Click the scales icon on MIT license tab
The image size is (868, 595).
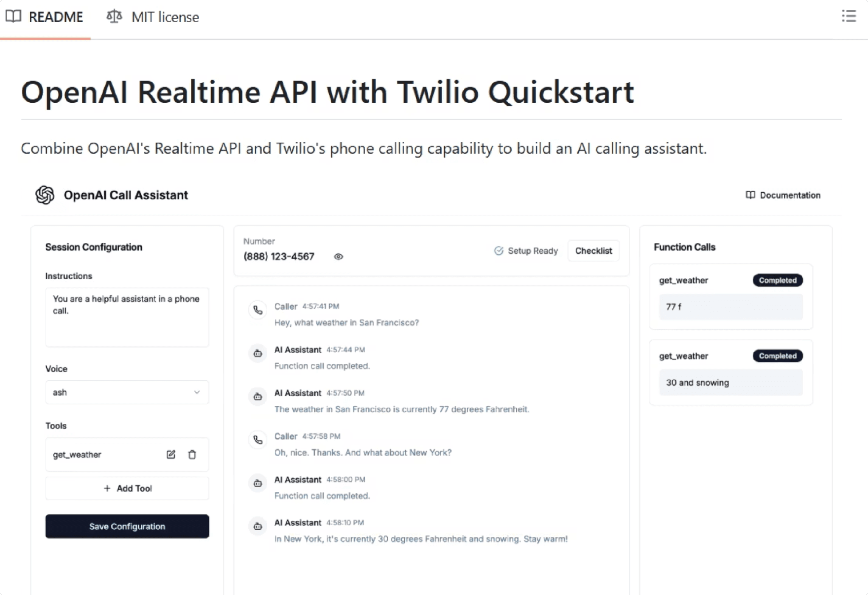(114, 17)
